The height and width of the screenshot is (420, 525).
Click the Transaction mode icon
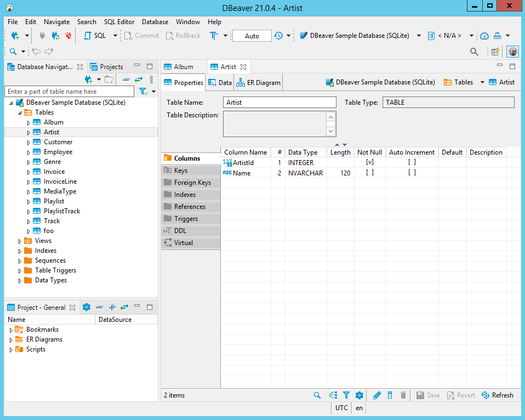214,36
